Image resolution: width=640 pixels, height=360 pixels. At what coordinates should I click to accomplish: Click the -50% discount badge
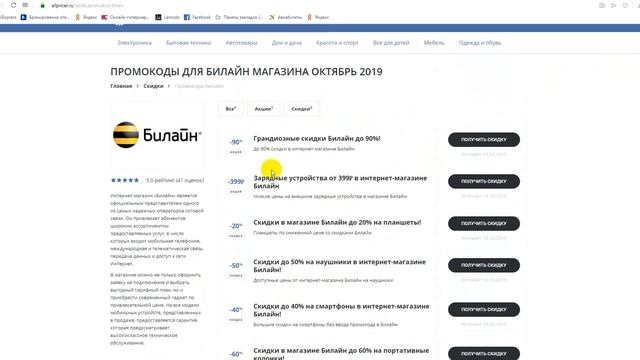tap(236, 265)
